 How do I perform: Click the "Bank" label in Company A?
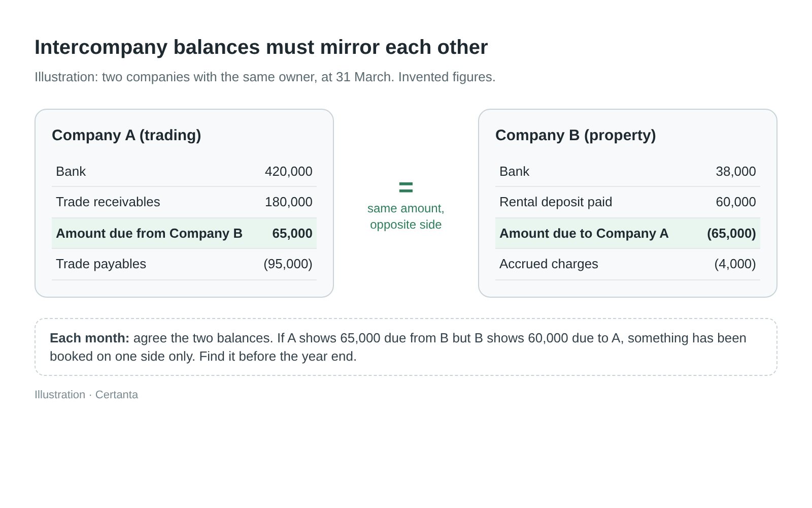coord(71,171)
